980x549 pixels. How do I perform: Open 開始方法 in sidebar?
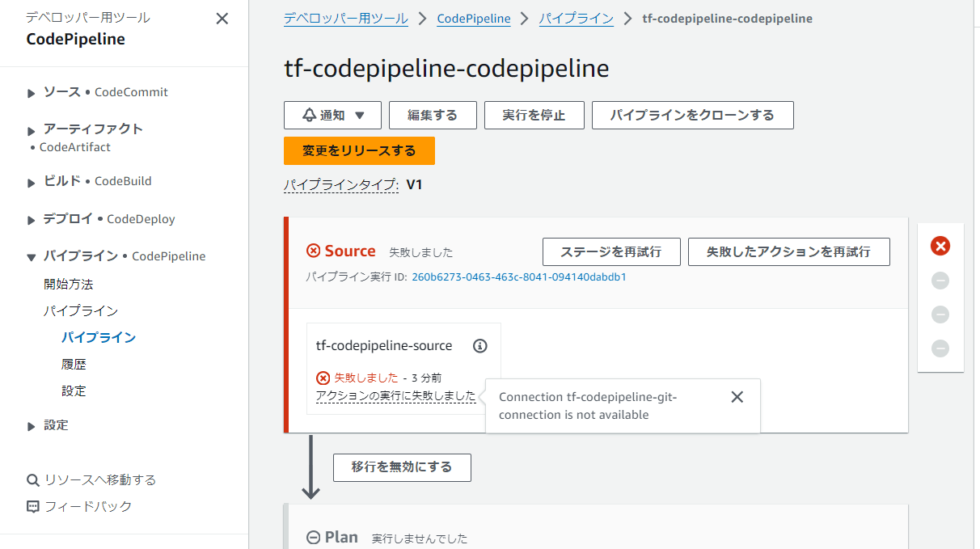(x=69, y=284)
